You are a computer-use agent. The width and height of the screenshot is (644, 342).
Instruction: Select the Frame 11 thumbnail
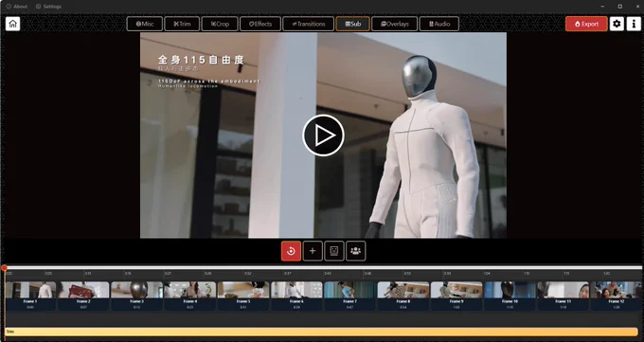[563, 296]
